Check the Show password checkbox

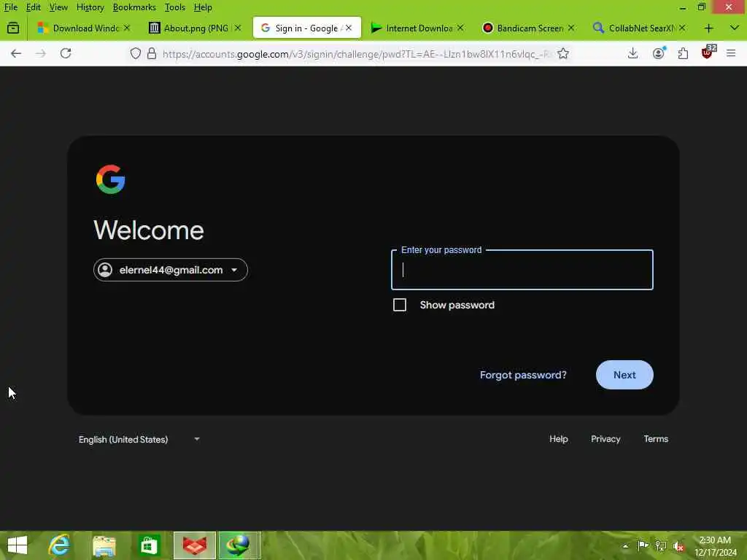(400, 305)
